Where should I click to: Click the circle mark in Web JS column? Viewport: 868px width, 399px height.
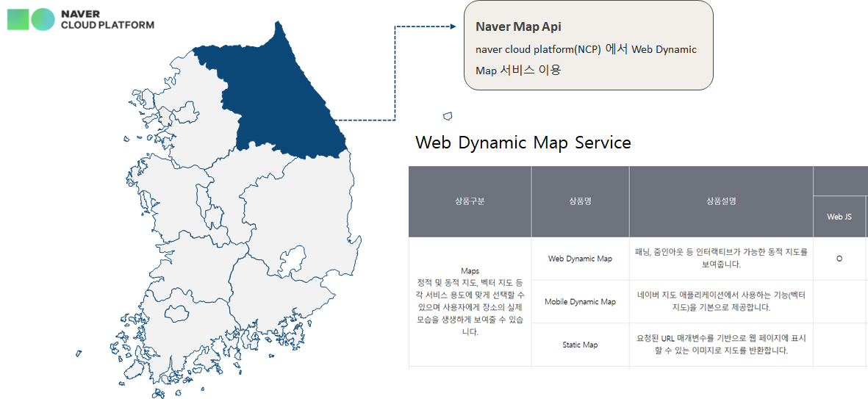[x=839, y=259]
